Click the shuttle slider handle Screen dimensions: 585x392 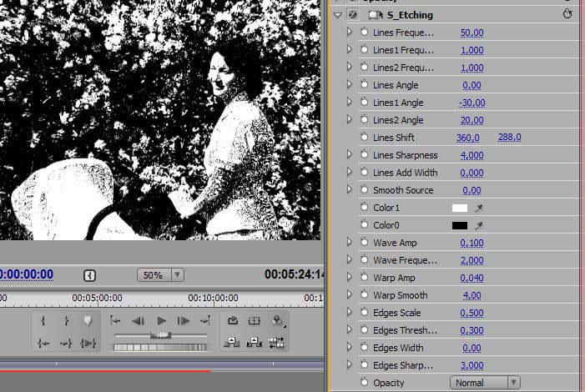coord(160,335)
